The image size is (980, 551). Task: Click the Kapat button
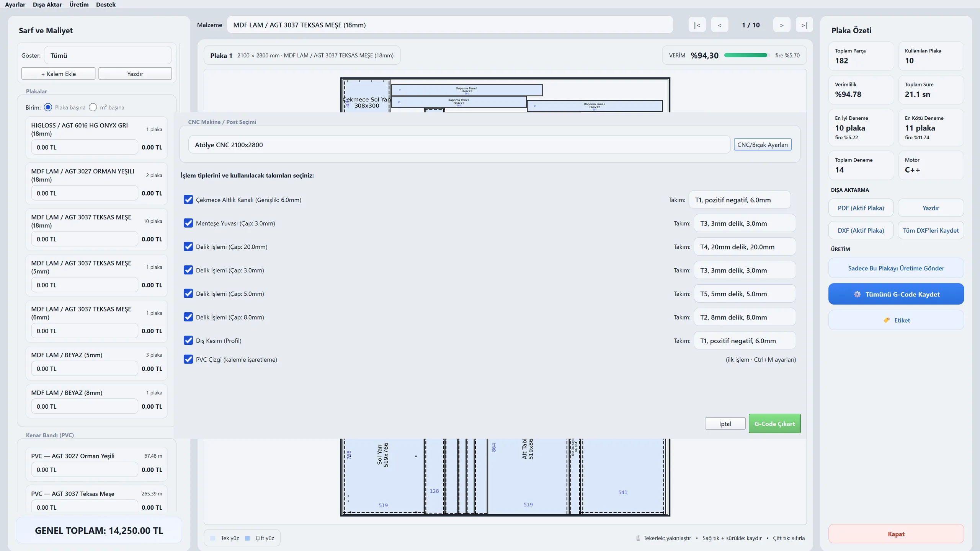click(x=896, y=534)
